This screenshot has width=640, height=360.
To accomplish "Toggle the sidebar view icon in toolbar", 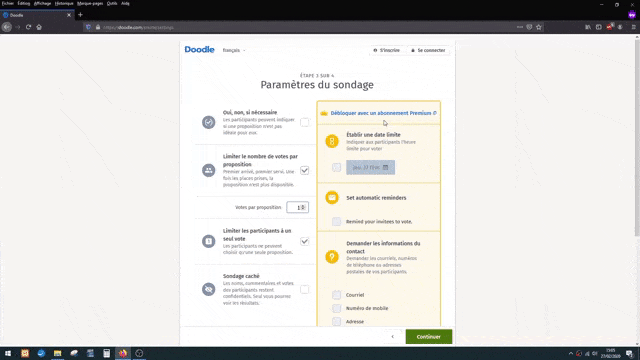I will point(598,27).
